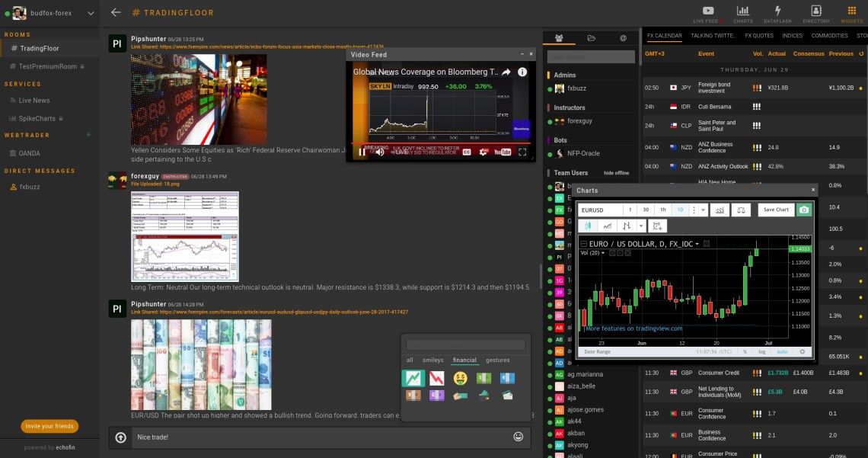Open the Directory icon
Viewport: 868px width, 458px height.
(x=816, y=14)
